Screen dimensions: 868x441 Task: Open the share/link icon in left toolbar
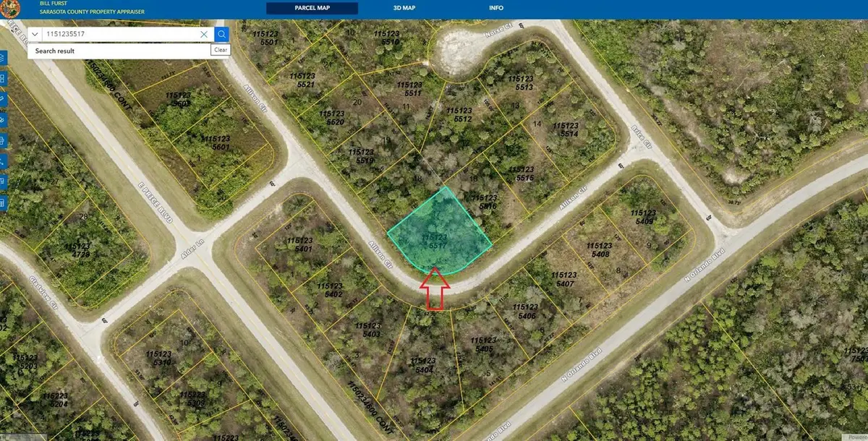point(4,160)
